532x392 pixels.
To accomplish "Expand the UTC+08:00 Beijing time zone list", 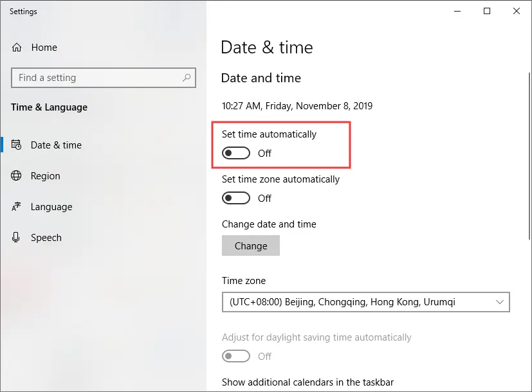I will pyautogui.click(x=365, y=302).
